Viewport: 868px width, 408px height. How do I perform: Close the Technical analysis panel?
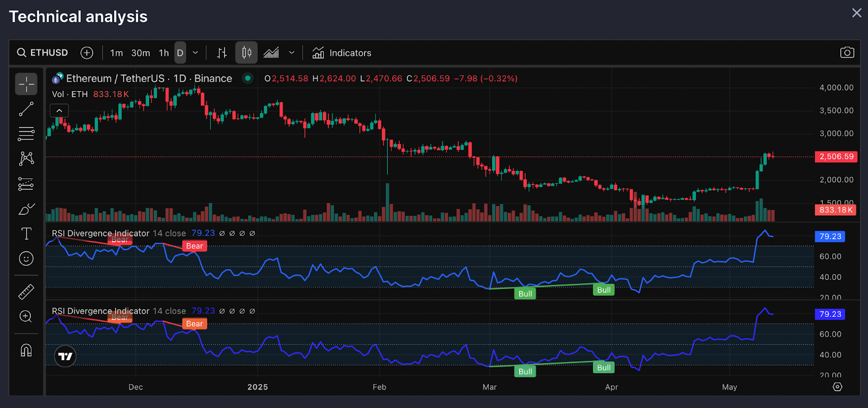pyautogui.click(x=857, y=12)
